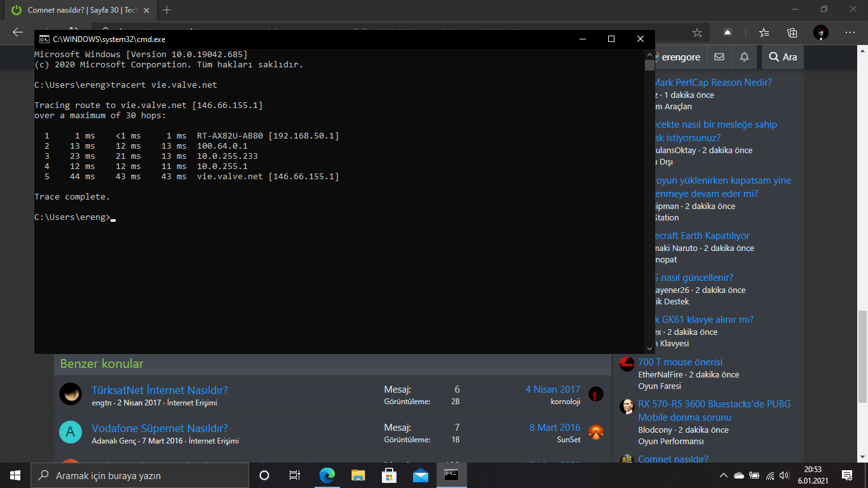Click the volume icon in system tray

785,475
